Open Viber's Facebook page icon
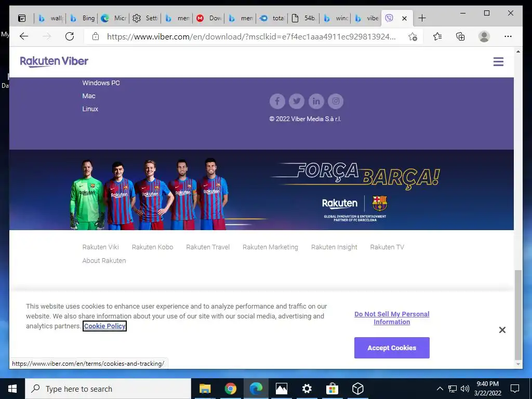The width and height of the screenshot is (532, 399). (277, 101)
